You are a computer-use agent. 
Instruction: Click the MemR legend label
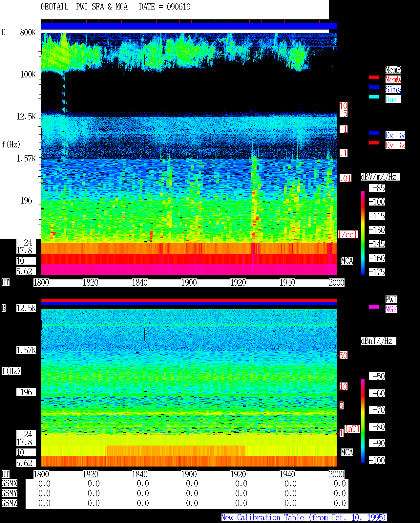point(393,70)
